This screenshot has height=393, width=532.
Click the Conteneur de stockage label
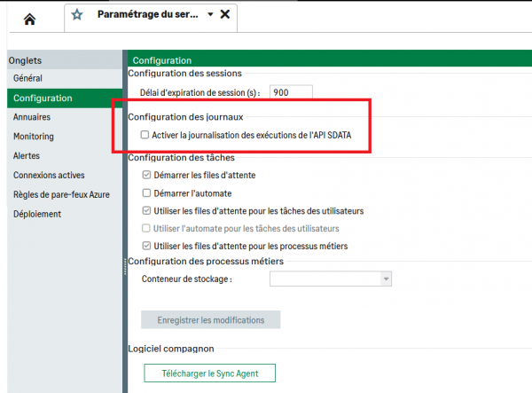[x=187, y=279]
